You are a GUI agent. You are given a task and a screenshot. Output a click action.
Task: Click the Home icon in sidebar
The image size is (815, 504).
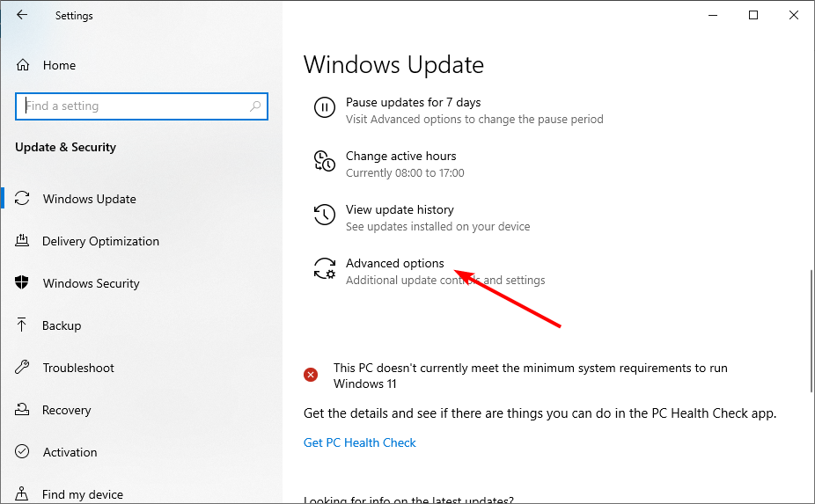click(x=23, y=65)
